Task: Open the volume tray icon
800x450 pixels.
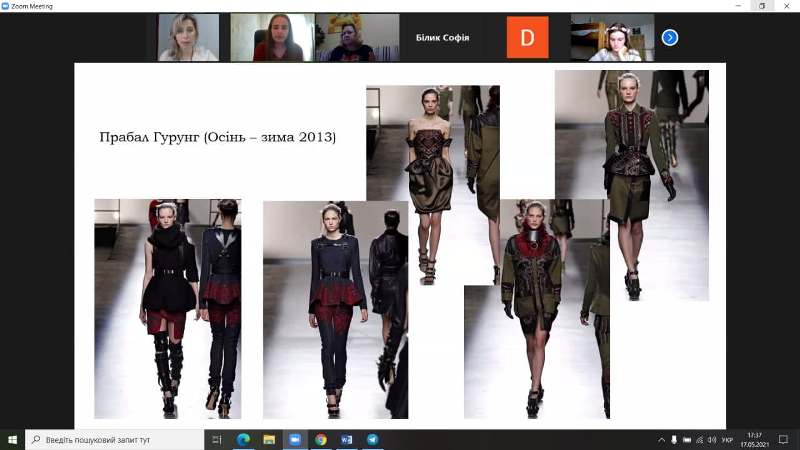Action: (712, 440)
